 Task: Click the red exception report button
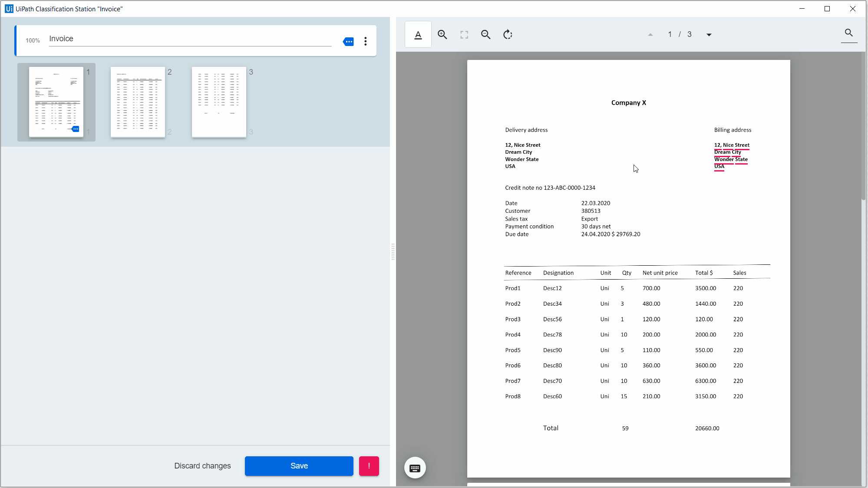click(x=369, y=466)
